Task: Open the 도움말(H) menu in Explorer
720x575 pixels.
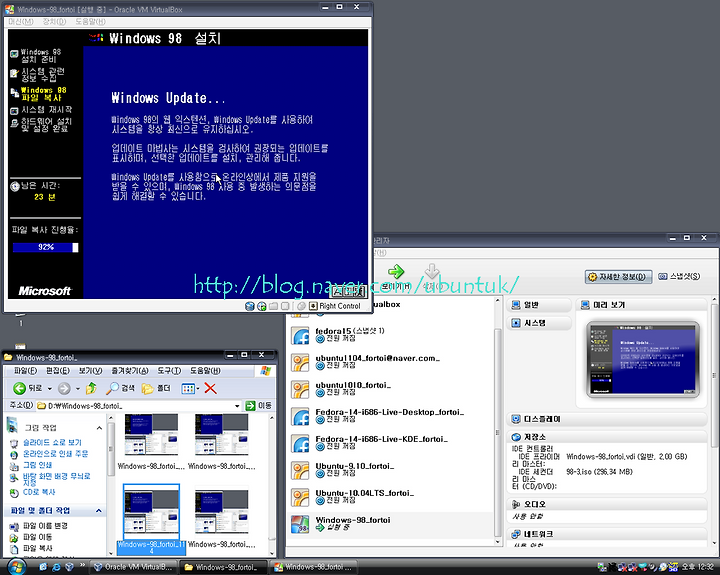Action: pyautogui.click(x=205, y=371)
